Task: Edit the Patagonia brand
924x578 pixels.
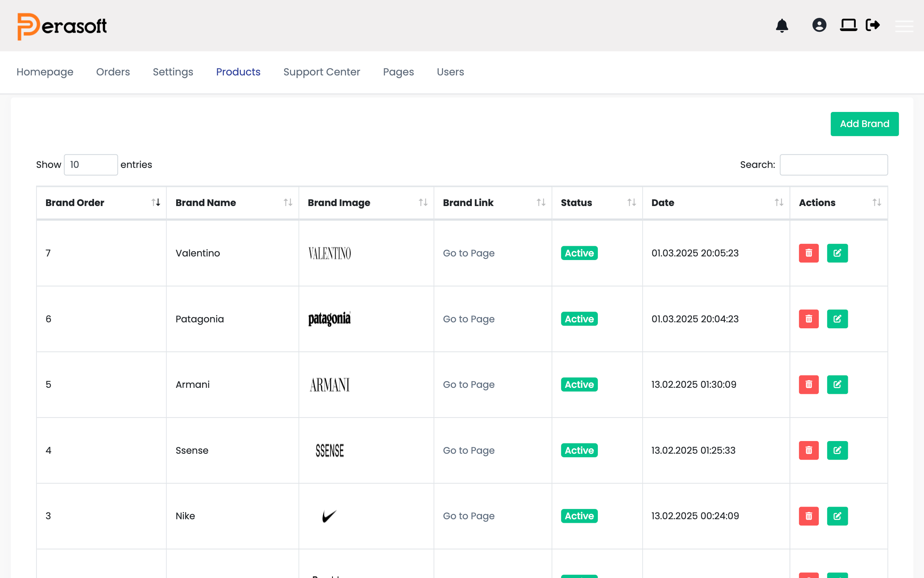Action: tap(837, 319)
